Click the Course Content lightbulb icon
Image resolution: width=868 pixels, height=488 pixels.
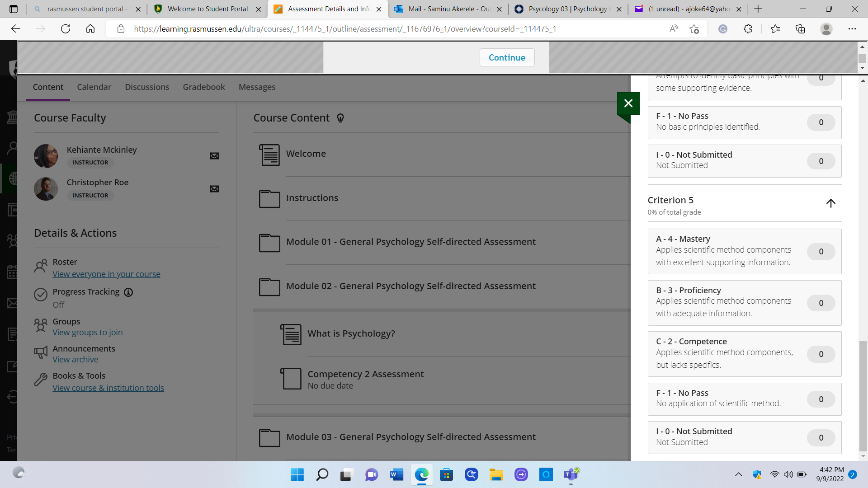point(340,118)
